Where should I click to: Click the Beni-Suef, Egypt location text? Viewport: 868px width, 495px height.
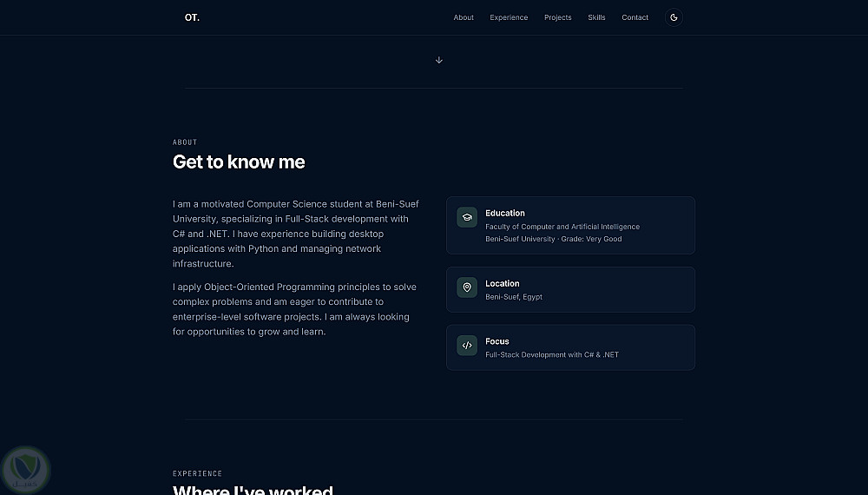[514, 297]
